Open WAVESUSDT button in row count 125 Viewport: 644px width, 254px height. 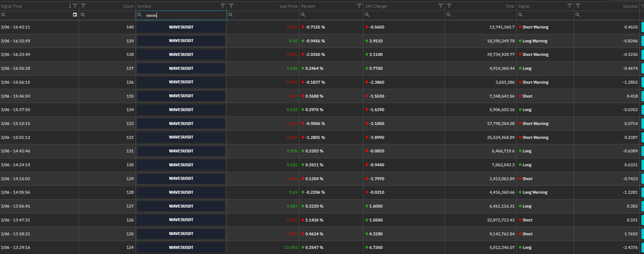pyautogui.click(x=181, y=234)
